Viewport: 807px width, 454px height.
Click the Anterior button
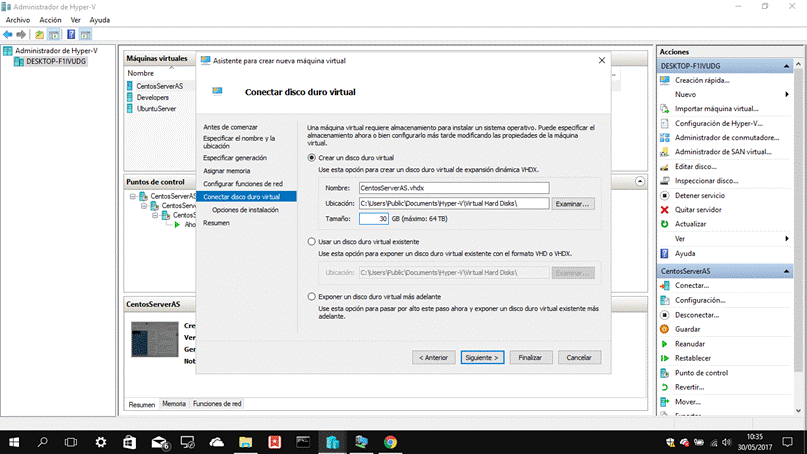433,357
